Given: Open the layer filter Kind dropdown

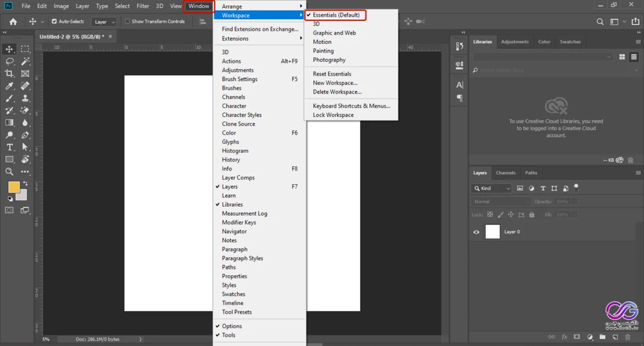Looking at the screenshot, I should tap(492, 188).
